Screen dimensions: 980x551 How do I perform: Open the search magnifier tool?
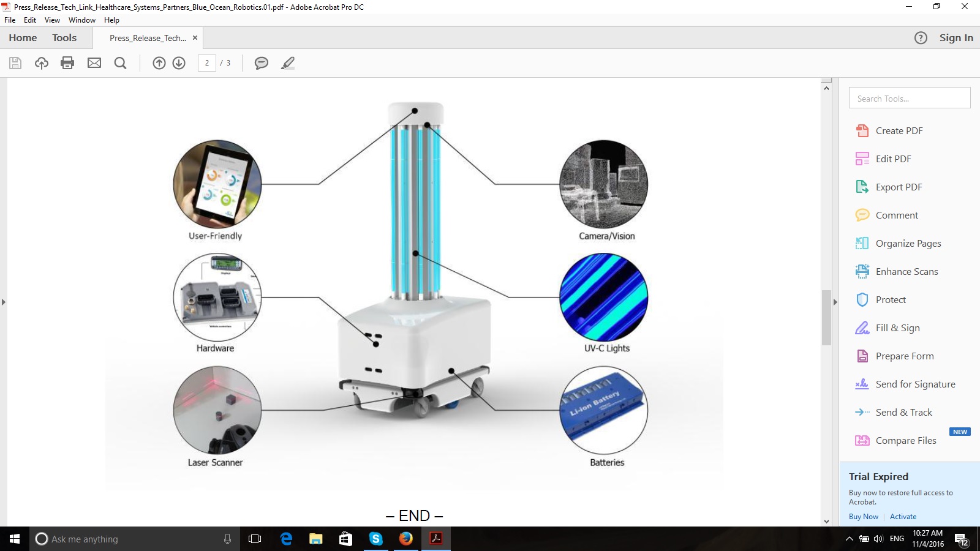[121, 63]
